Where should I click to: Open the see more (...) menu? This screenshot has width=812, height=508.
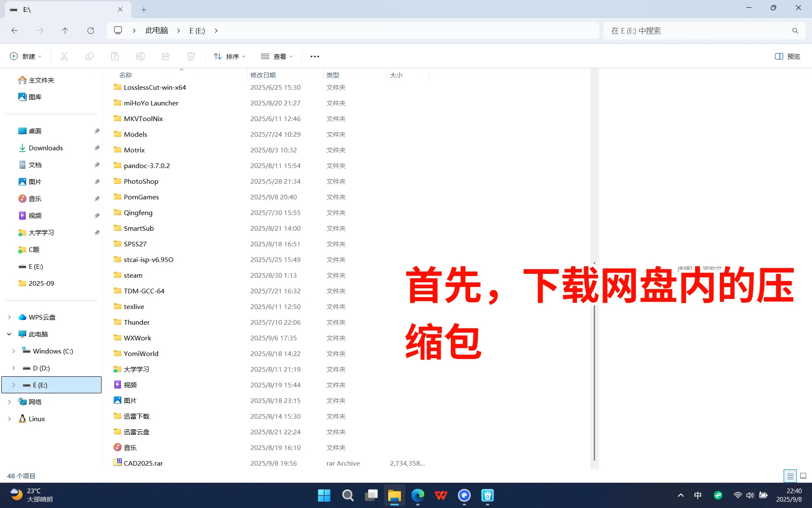click(315, 56)
